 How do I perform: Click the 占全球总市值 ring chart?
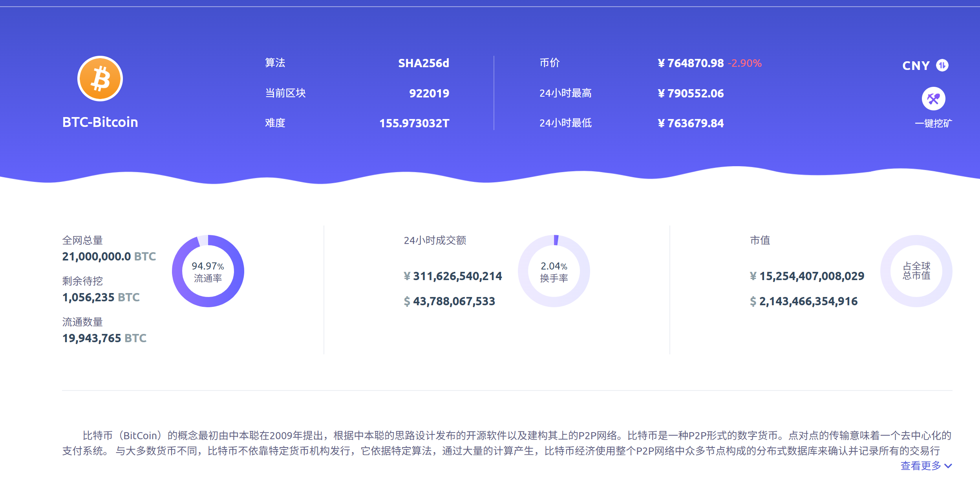(x=916, y=271)
